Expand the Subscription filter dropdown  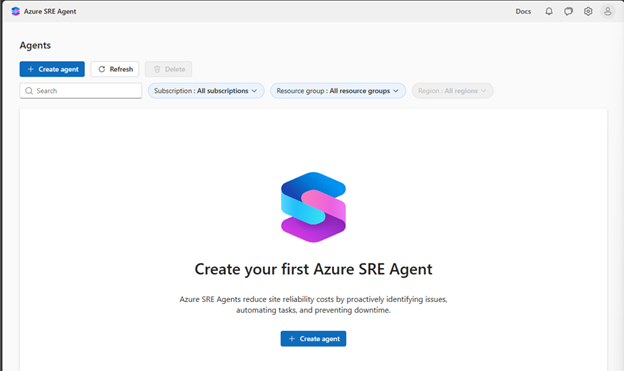(x=206, y=91)
